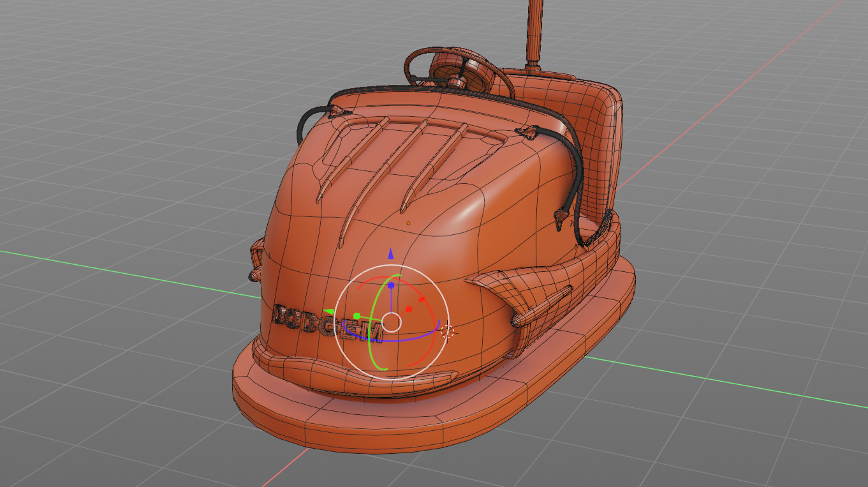Click the small orange origin dot on hood
The image size is (868, 487).
[x=409, y=223]
